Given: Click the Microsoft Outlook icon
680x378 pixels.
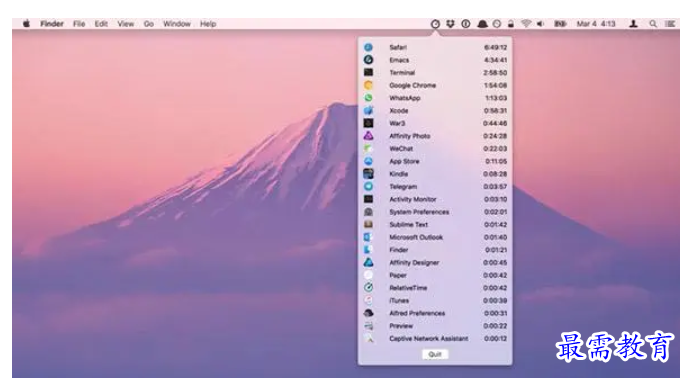Looking at the screenshot, I should tap(368, 237).
